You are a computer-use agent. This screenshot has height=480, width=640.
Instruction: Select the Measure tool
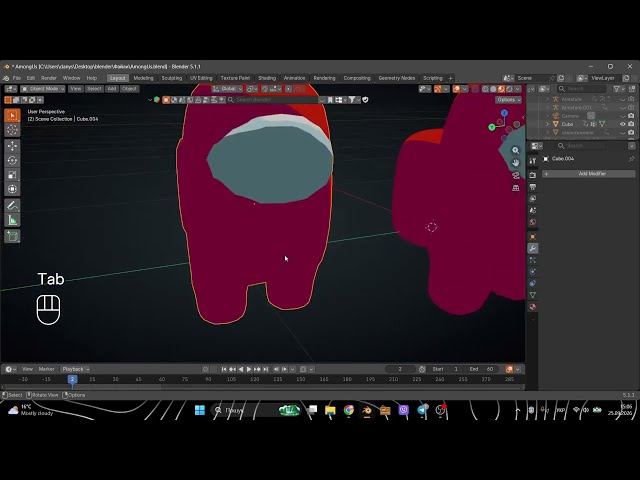12,220
